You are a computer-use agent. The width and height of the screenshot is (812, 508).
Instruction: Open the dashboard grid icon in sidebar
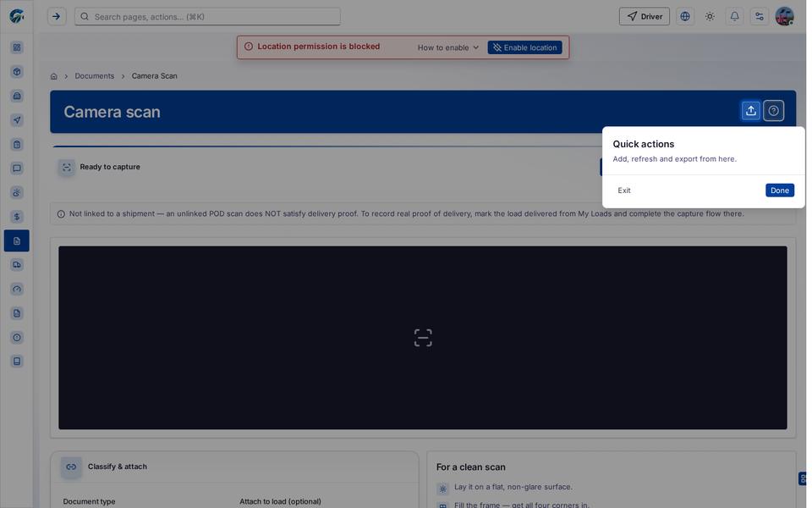click(17, 47)
